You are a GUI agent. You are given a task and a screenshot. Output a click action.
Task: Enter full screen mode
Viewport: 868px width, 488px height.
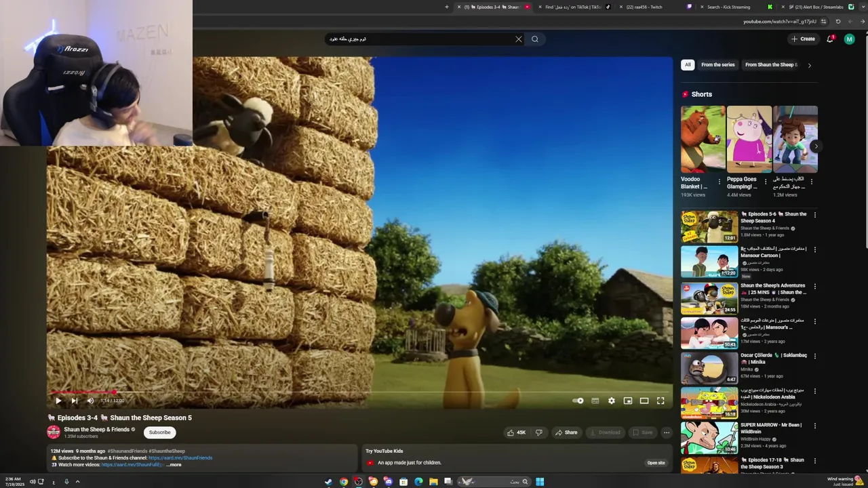[x=660, y=401]
